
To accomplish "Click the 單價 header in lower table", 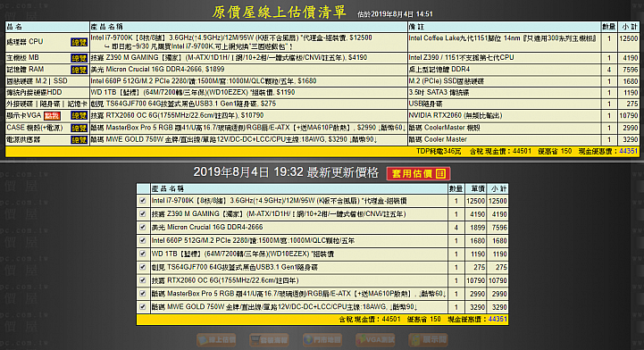I will click(478, 188).
